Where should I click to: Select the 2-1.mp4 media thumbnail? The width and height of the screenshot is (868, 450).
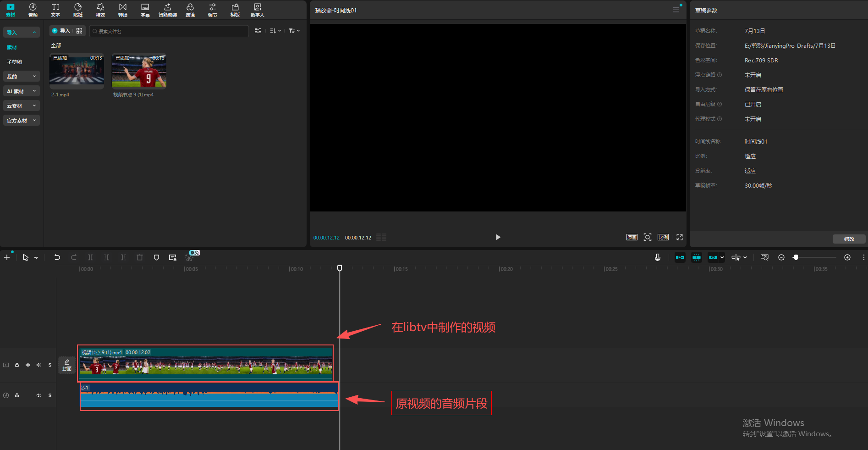[x=77, y=71]
